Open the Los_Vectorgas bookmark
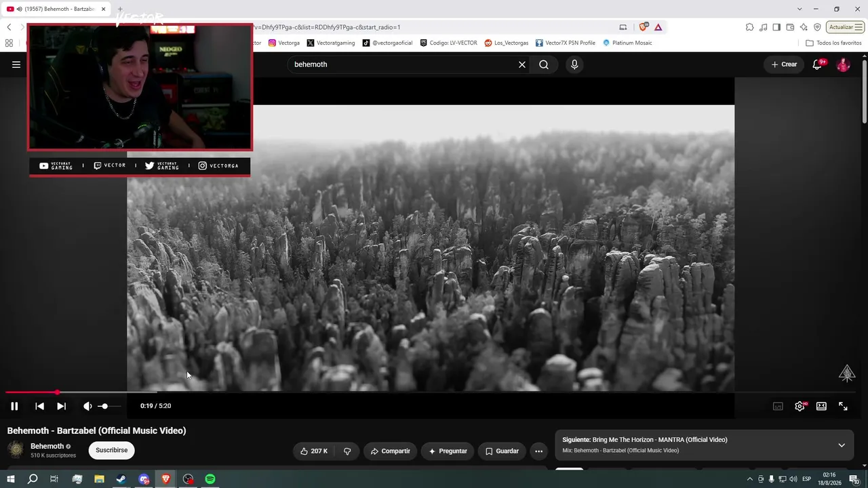The width and height of the screenshot is (868, 488). [x=507, y=43]
